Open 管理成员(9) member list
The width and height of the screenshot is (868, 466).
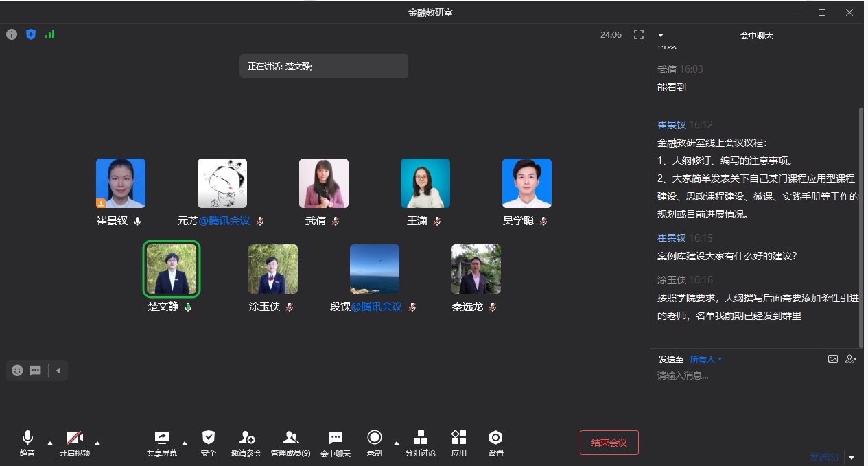coord(290,443)
